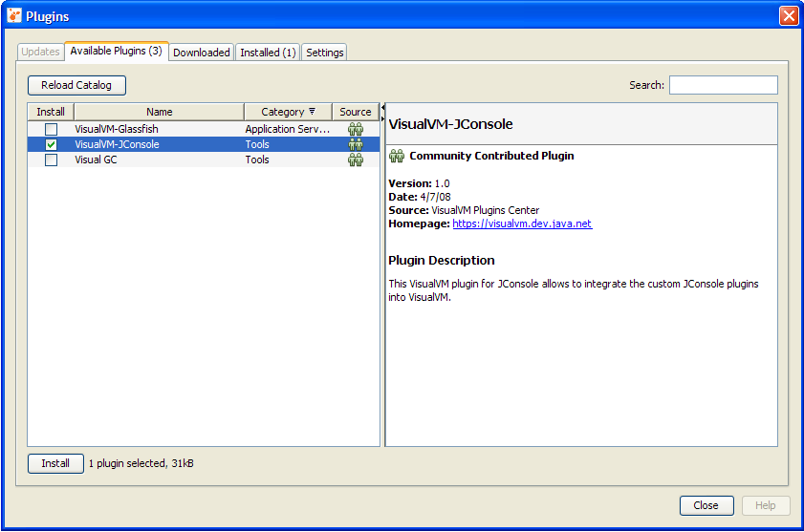Collapse the split pane using divider arrow
This screenshot has width=804, height=532.
point(382,108)
